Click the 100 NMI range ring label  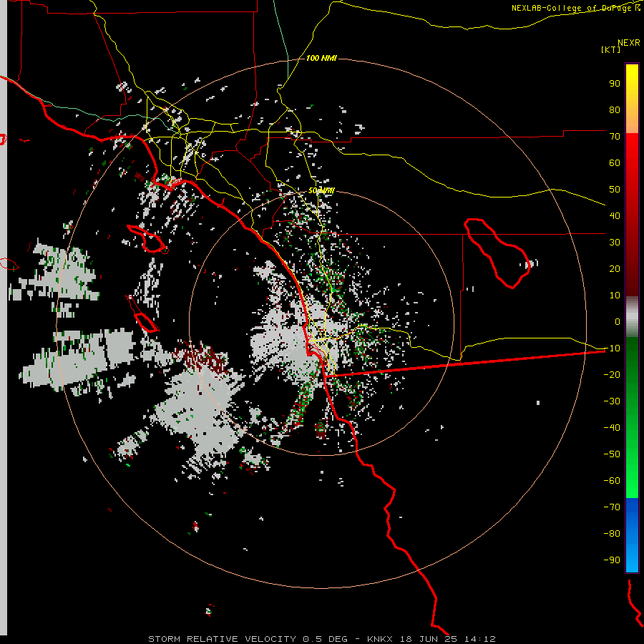pyautogui.click(x=321, y=59)
